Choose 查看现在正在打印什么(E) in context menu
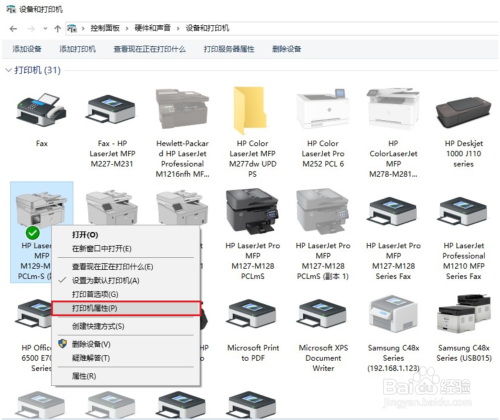Image resolution: width=500 pixels, height=420 pixels. 126,267
